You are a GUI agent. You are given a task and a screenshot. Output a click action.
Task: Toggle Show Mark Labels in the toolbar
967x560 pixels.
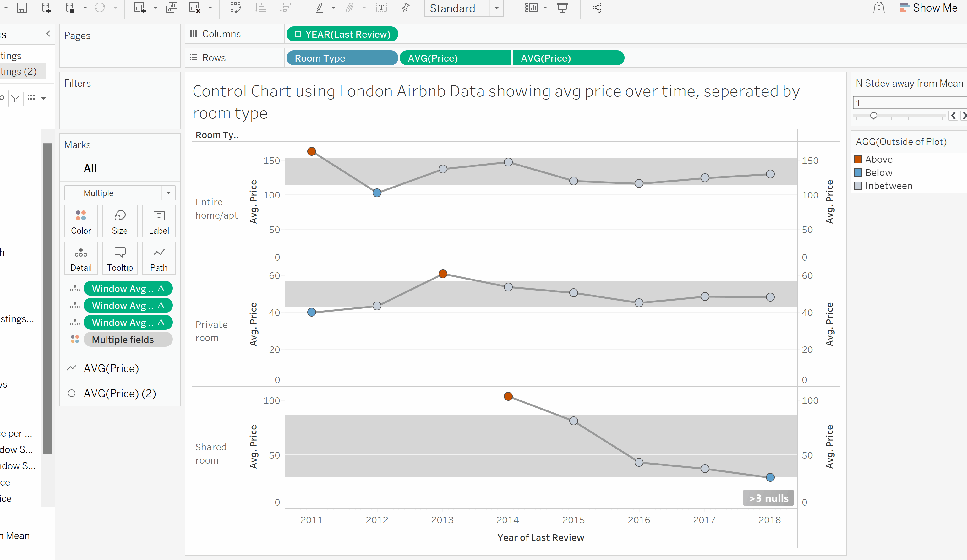pyautogui.click(x=381, y=8)
